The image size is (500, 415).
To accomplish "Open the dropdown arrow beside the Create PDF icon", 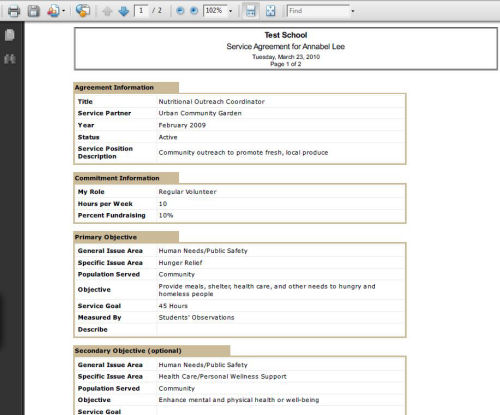I will 63,11.
